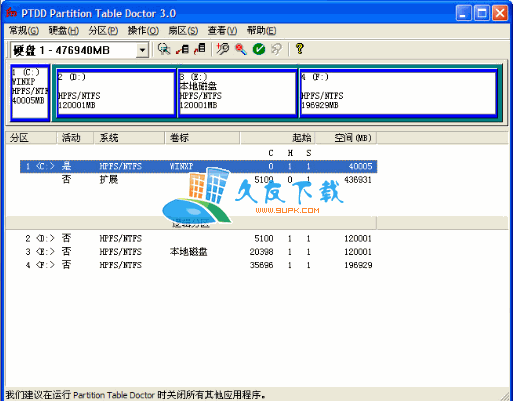Close the PTDD Partition Table Doctor window
This screenshot has width=513, height=401.
point(500,13)
